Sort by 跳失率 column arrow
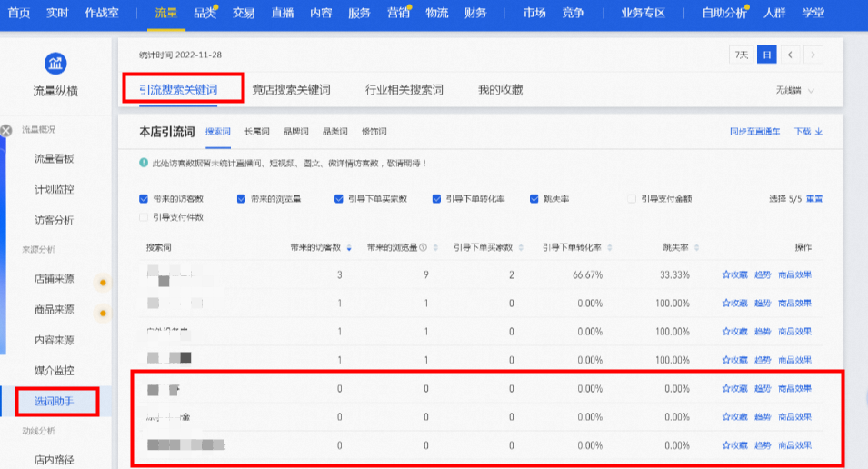Screen dimensions: 868x469 pyautogui.click(x=696, y=248)
